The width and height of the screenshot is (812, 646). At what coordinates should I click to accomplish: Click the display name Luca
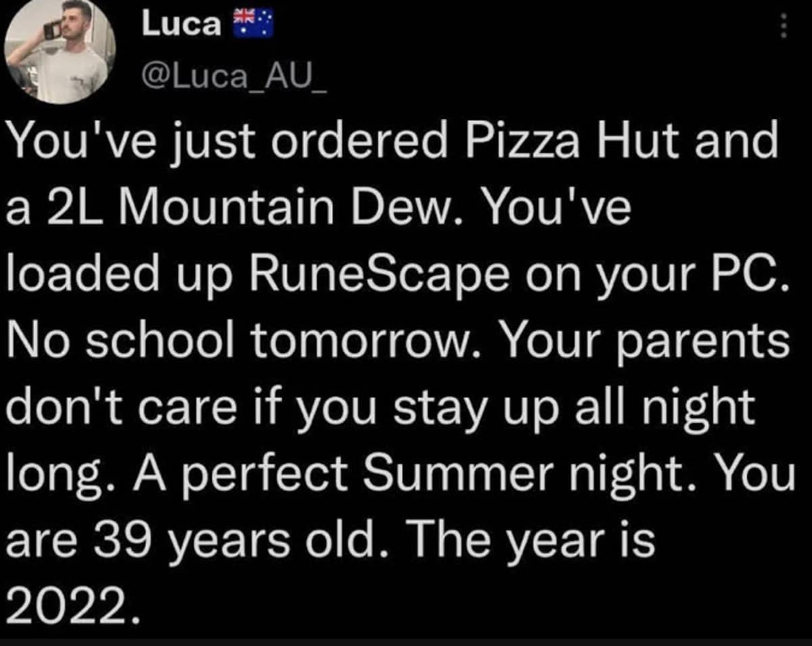click(x=181, y=24)
